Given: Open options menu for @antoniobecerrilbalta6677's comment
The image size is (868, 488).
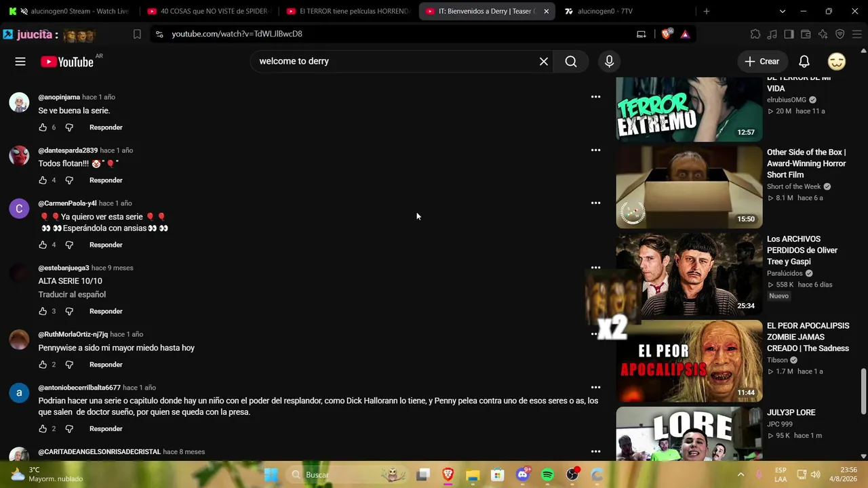Looking at the screenshot, I should tap(595, 388).
